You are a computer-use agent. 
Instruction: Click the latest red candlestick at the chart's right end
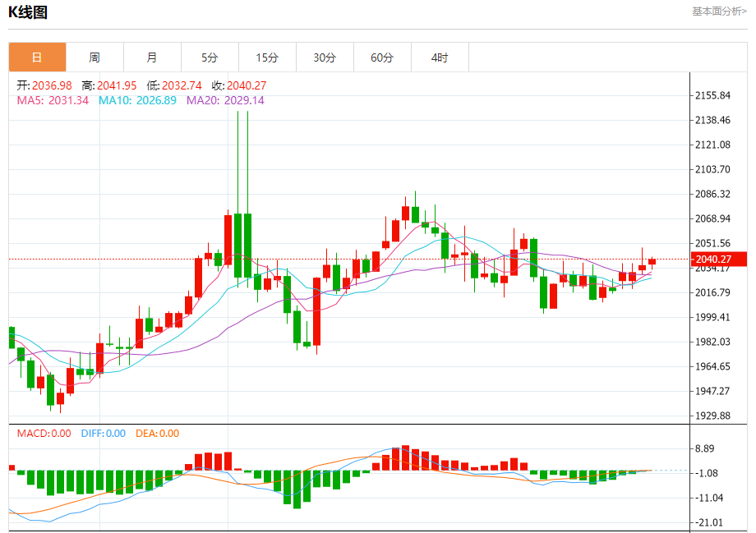652,262
